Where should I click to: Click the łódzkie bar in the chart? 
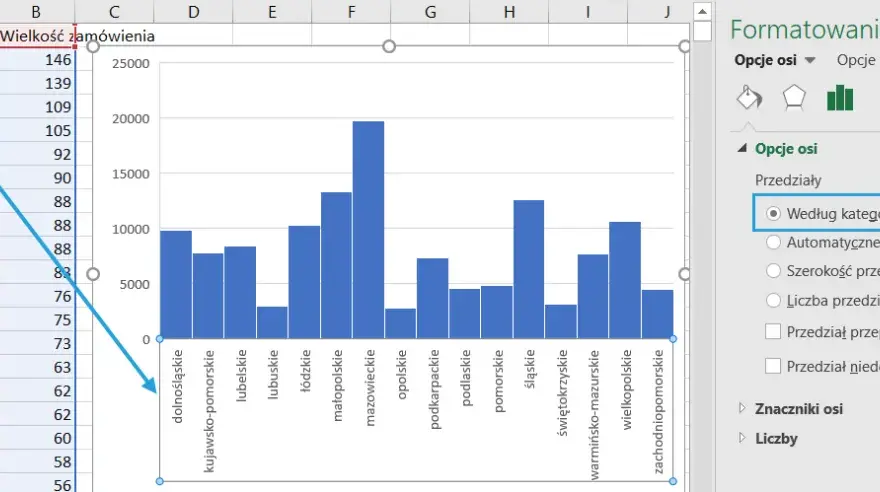point(304,282)
